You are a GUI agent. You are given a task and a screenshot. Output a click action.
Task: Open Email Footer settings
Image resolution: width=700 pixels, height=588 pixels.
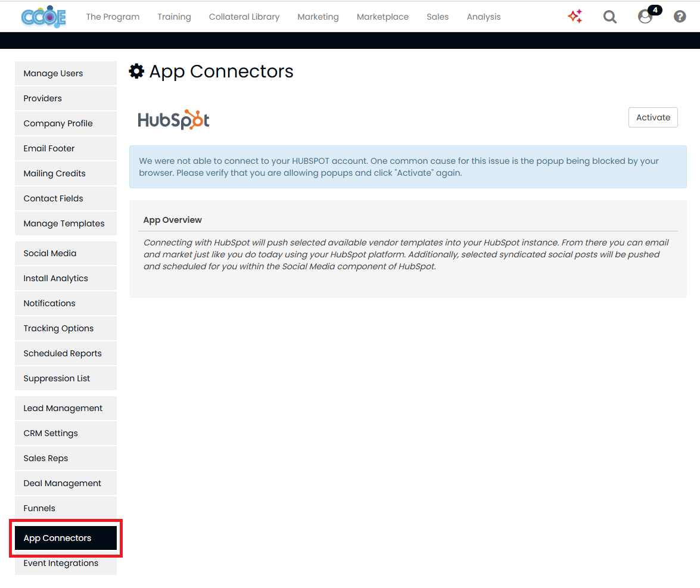66,148
